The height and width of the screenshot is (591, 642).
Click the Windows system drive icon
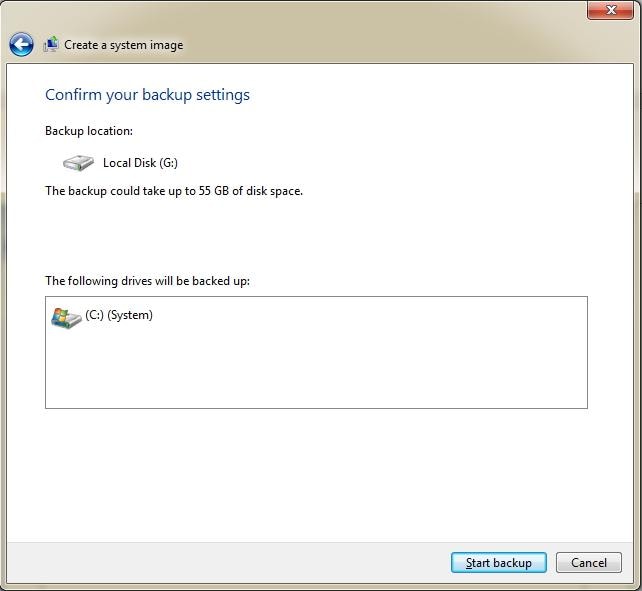[66, 318]
